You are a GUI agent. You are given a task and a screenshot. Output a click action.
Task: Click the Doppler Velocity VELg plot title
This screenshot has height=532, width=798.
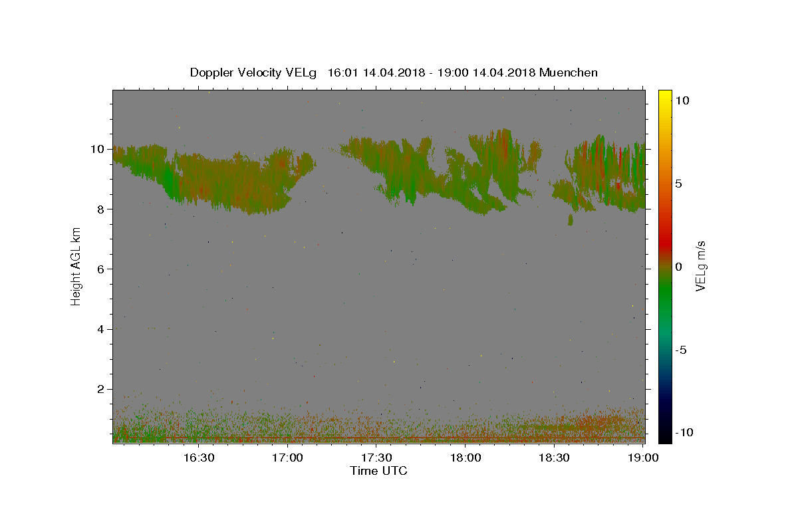394,72
